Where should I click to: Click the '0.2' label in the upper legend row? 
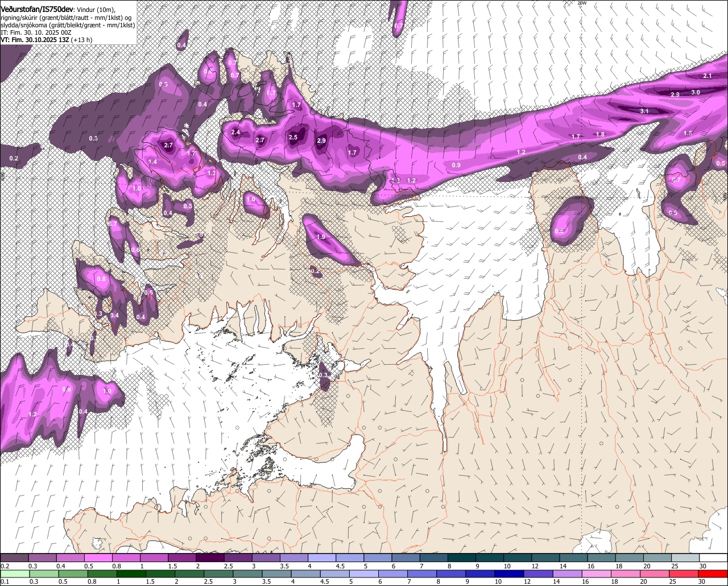coord(5,566)
